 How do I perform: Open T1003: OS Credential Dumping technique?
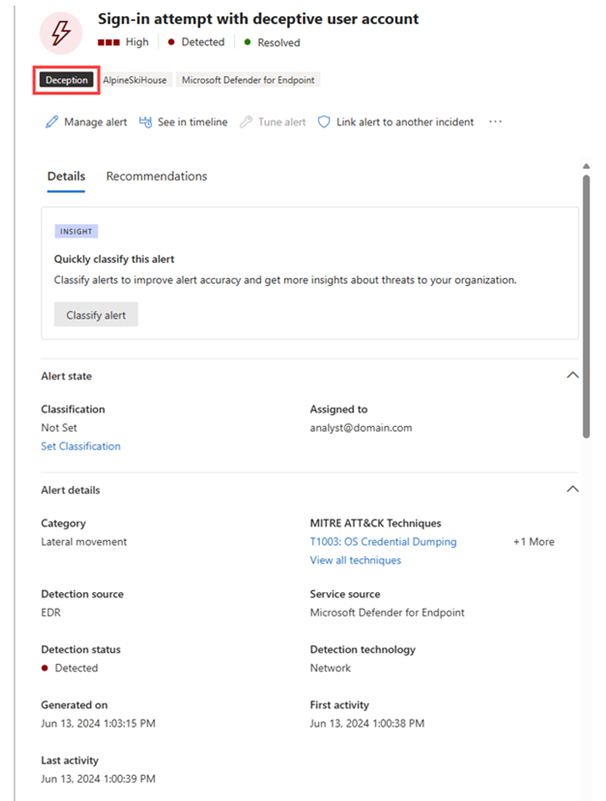383,541
